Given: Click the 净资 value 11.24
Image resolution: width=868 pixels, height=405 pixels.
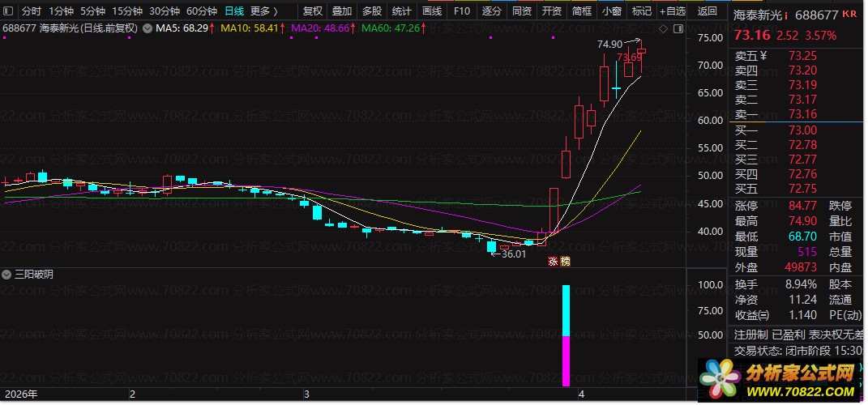Looking at the screenshot, I should pyautogui.click(x=802, y=300).
